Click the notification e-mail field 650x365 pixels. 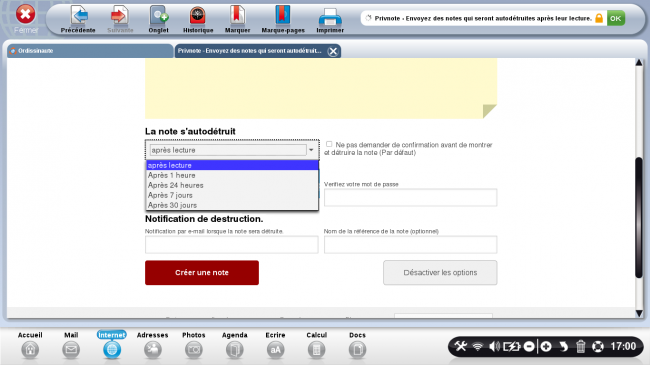(232, 245)
